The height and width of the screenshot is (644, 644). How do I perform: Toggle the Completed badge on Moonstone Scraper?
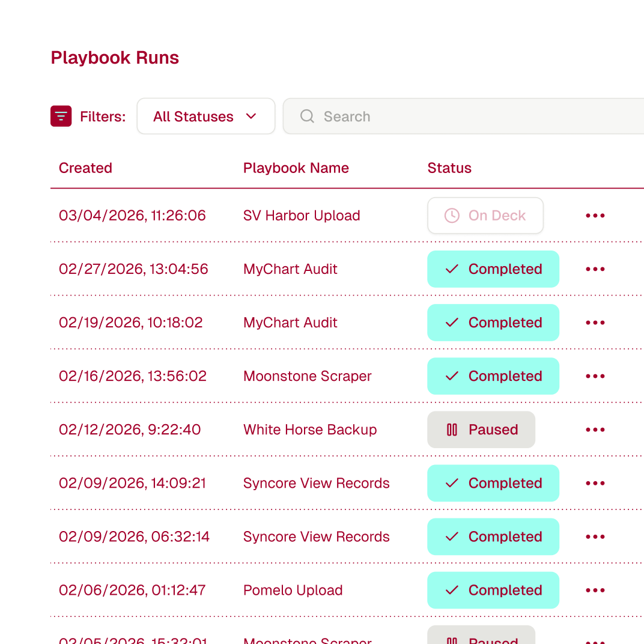point(493,376)
